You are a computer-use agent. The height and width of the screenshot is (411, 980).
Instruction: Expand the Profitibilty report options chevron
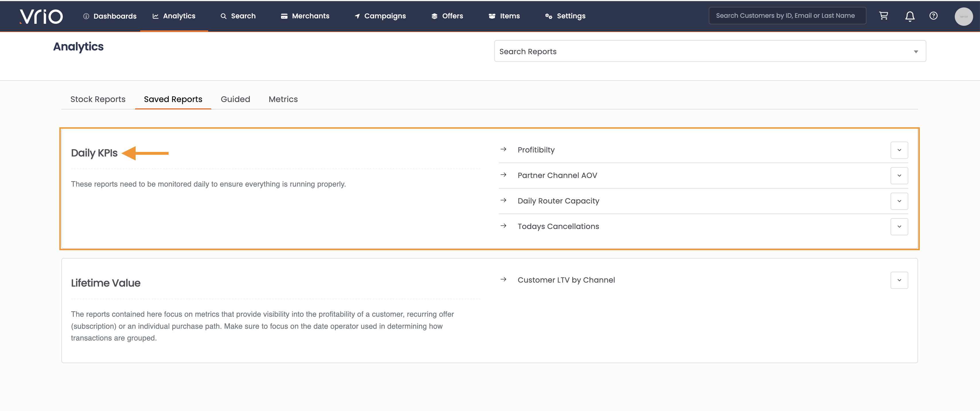point(899,150)
